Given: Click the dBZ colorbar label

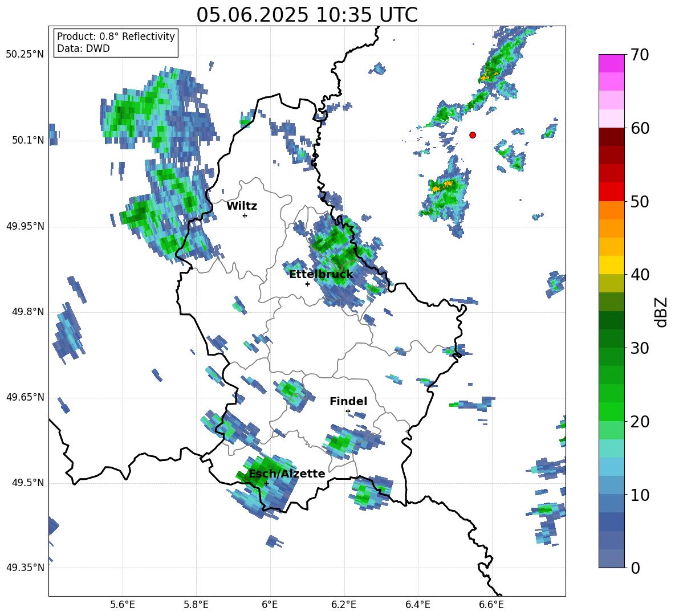Looking at the screenshot, I should [662, 312].
